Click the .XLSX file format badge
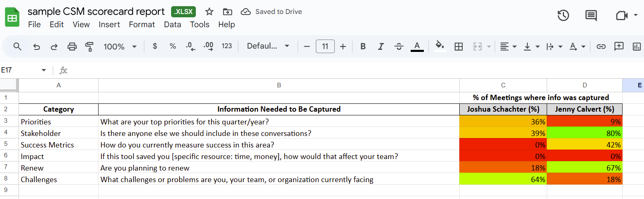The height and width of the screenshot is (199, 644). 183,12
